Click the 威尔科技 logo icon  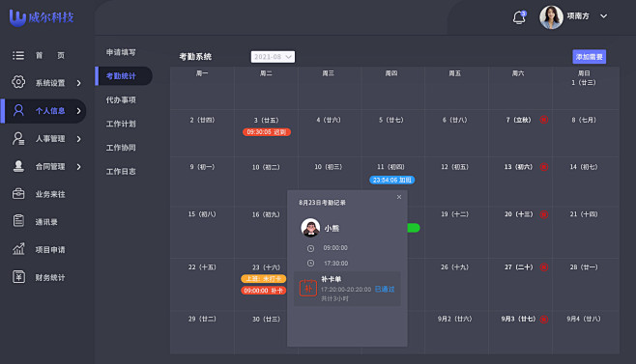[x=17, y=17]
